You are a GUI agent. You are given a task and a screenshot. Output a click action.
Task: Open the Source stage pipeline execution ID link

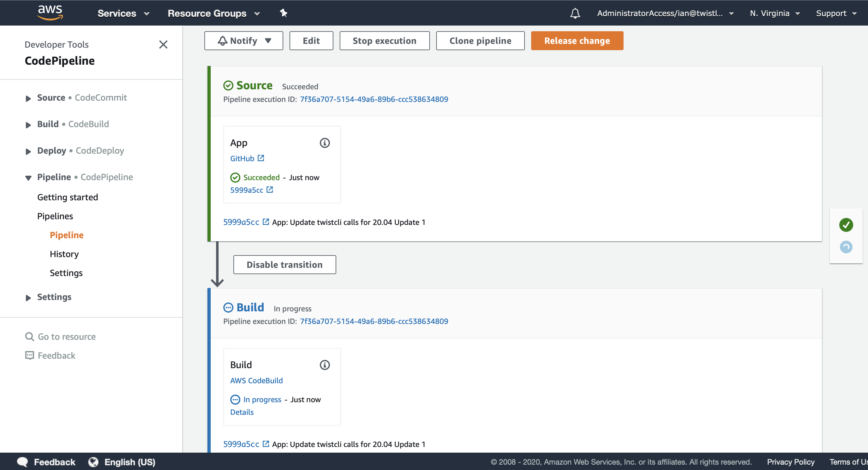[x=374, y=99]
